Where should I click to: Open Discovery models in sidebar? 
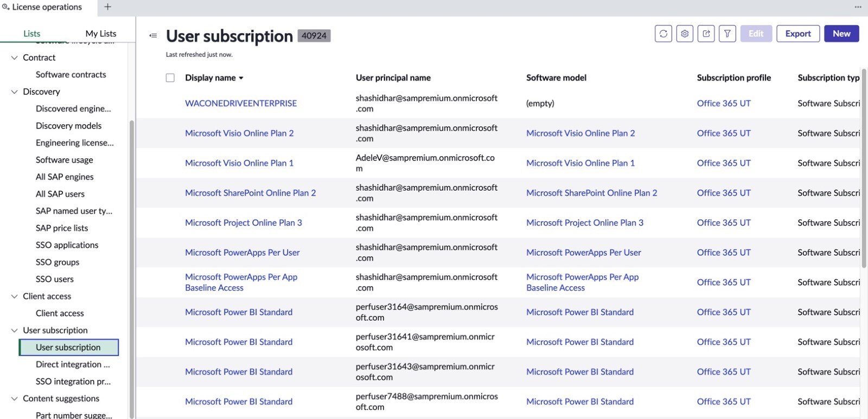coord(69,126)
